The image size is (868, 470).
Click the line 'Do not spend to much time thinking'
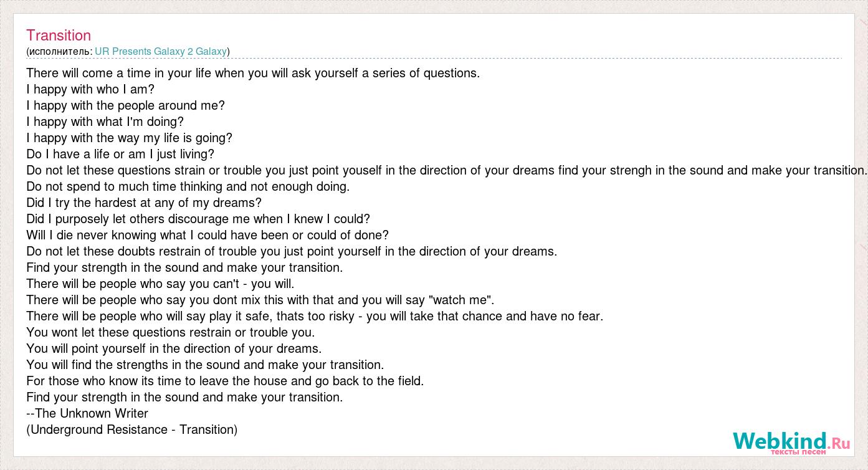click(188, 186)
